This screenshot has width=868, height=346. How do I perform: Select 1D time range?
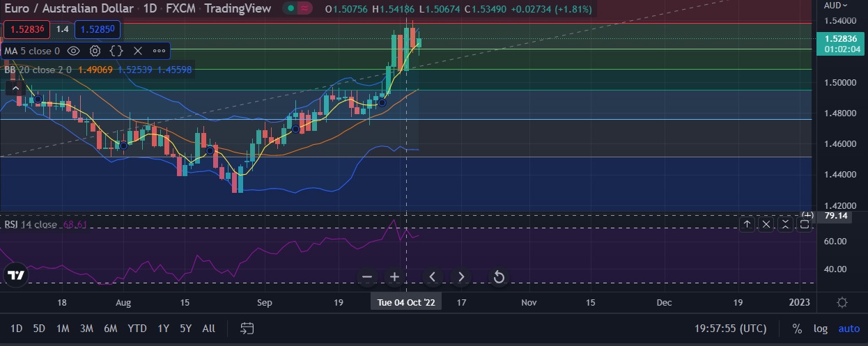pyautogui.click(x=16, y=328)
